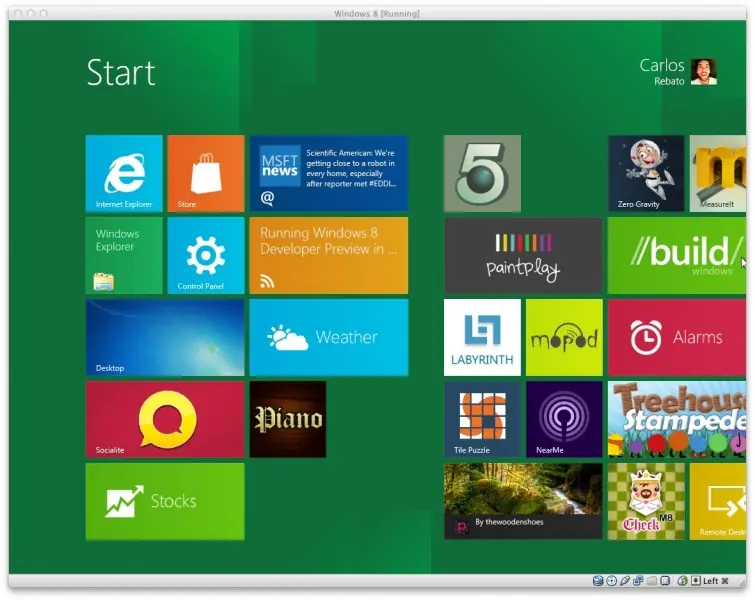Viewport: 755px width, 600px height.
Task: Open the Piano app tile
Action: 287,419
